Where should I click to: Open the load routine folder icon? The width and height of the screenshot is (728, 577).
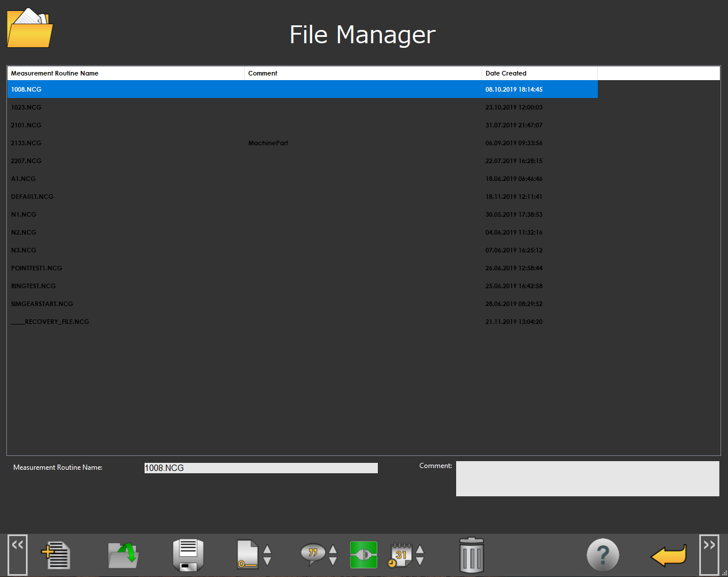[123, 555]
